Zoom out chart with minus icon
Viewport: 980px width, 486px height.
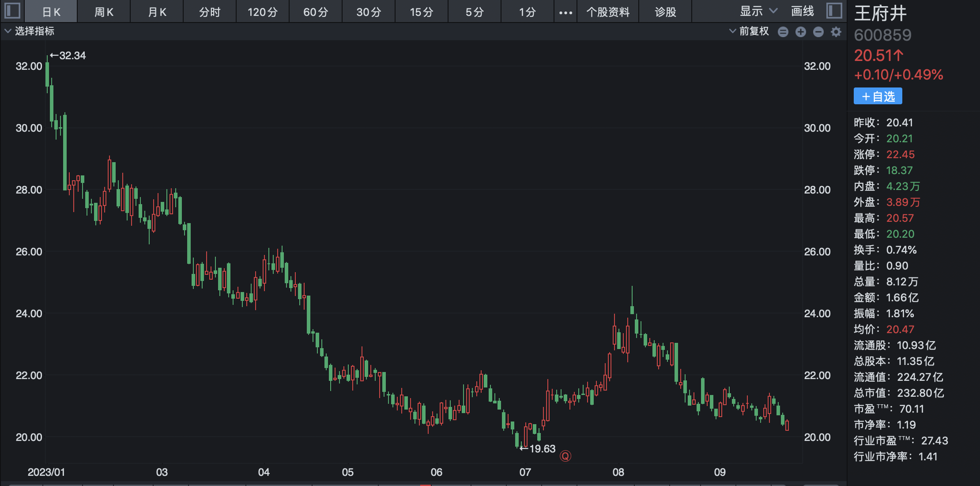pyautogui.click(x=818, y=32)
